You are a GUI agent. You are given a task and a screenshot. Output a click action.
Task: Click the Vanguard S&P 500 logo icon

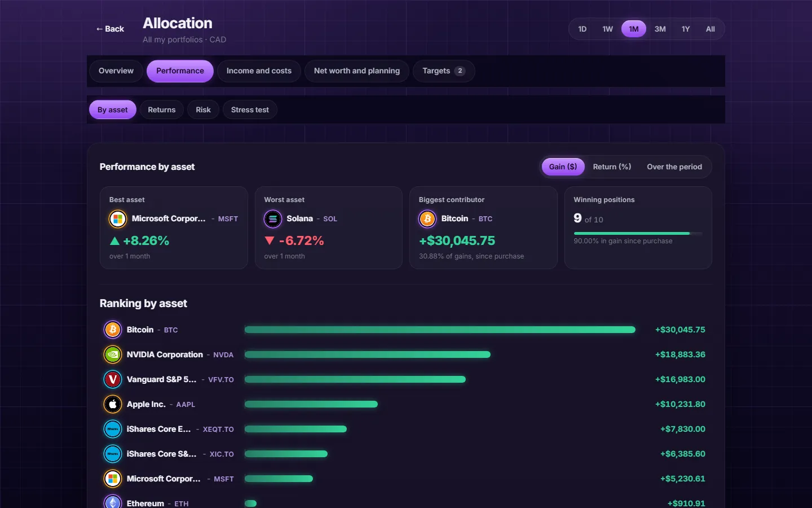pyautogui.click(x=113, y=379)
